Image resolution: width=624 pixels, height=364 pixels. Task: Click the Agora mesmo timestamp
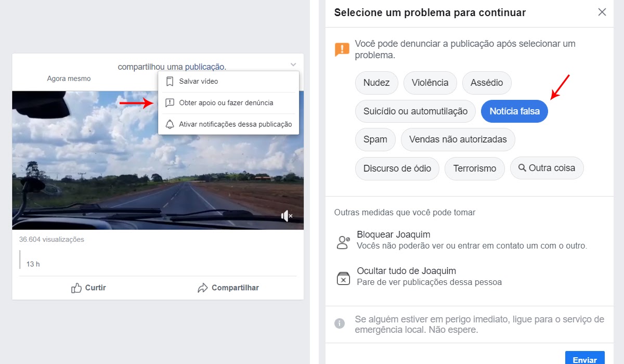pyautogui.click(x=69, y=79)
